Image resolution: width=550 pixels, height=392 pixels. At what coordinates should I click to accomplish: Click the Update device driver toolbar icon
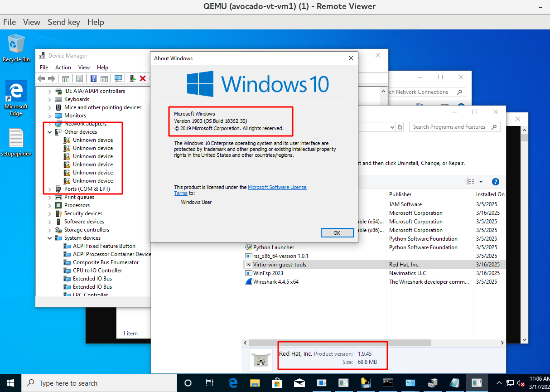(x=133, y=78)
